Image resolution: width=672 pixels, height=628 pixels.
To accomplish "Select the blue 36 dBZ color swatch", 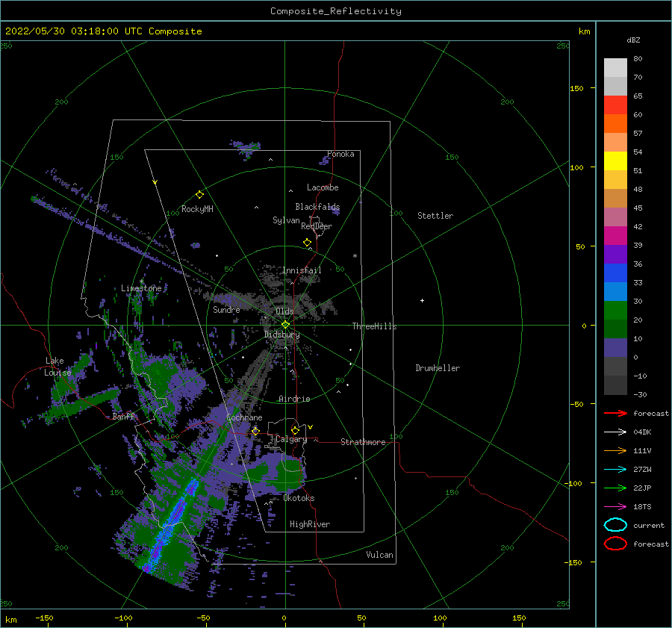I will [615, 273].
